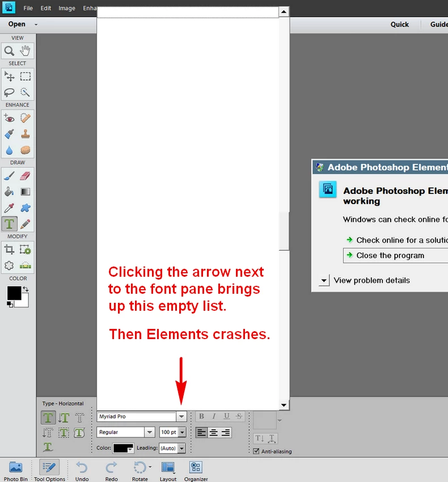Select the Quick Selection tool
This screenshot has width=448, height=482.
click(25, 92)
